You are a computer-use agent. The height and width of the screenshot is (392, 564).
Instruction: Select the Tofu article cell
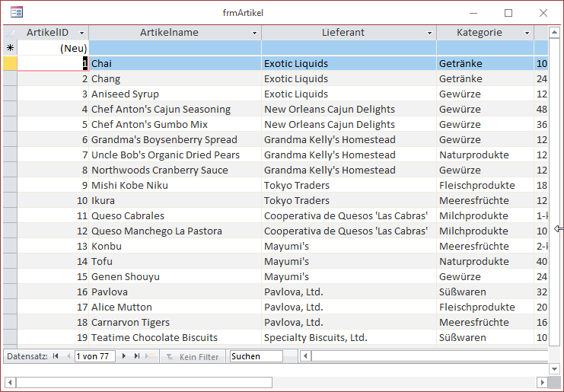[x=175, y=261]
